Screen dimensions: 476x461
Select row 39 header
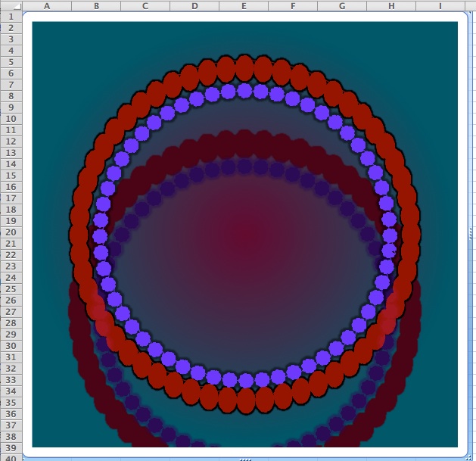11,448
